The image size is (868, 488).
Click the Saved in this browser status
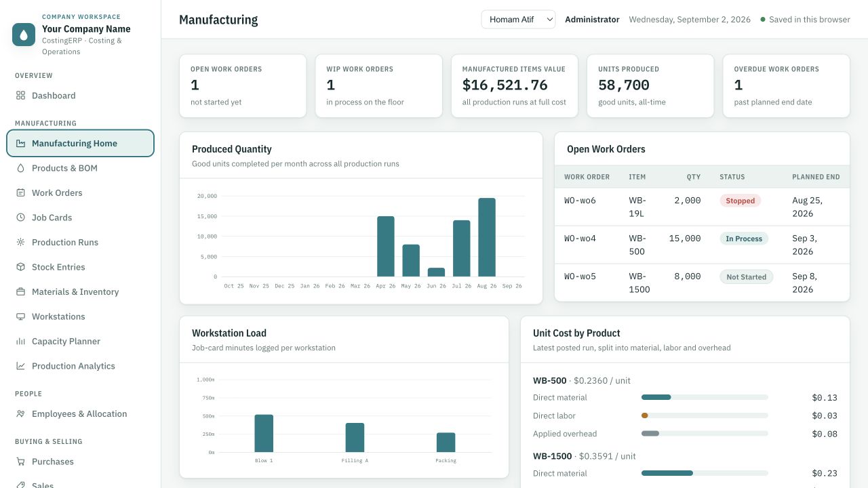[x=805, y=20]
